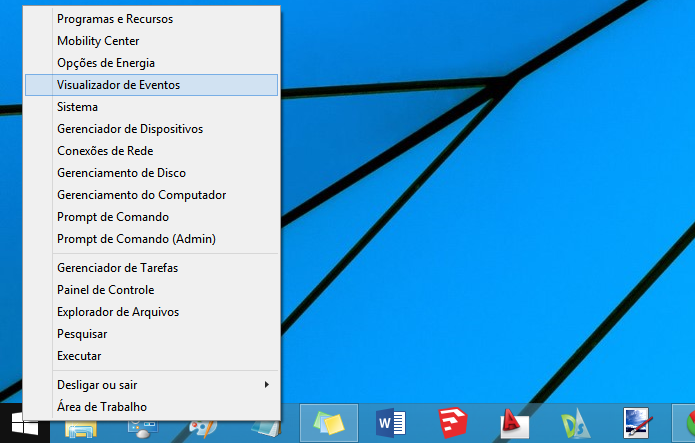Open Gerenciador de Dispositivos
The height and width of the screenshot is (443, 695).
pos(152,129)
